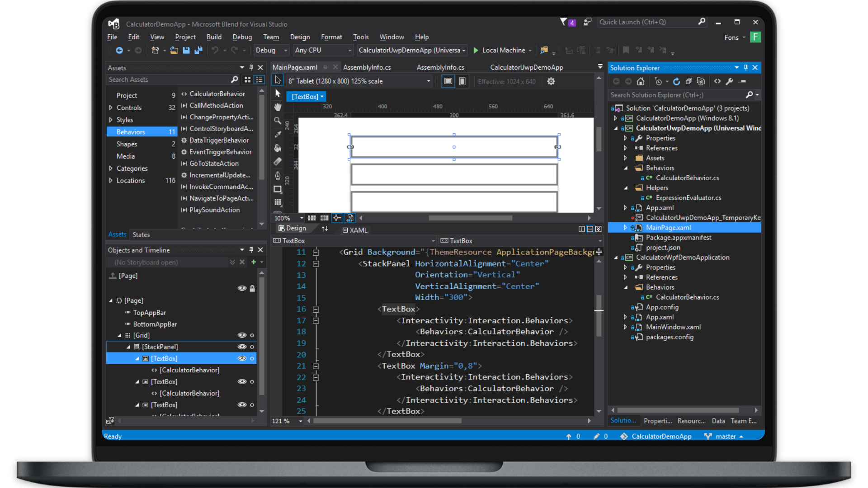The height and width of the screenshot is (488, 868).
Task: Open the Build menu
Action: 214,37
